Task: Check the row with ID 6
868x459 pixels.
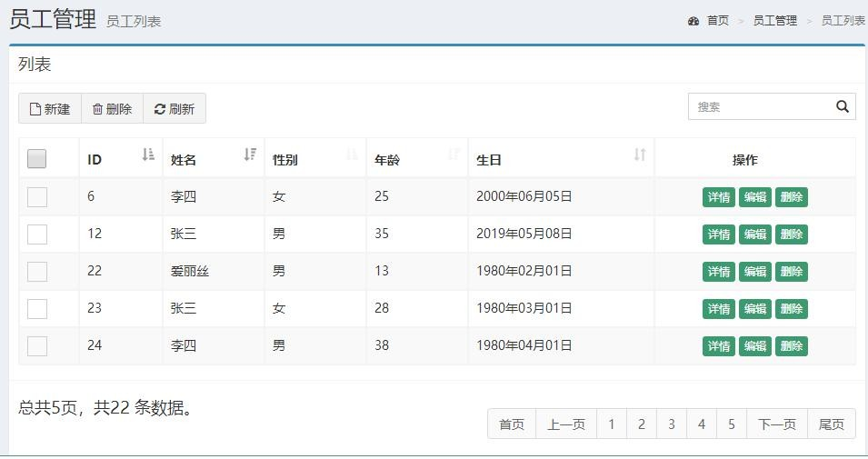Action: [37, 196]
